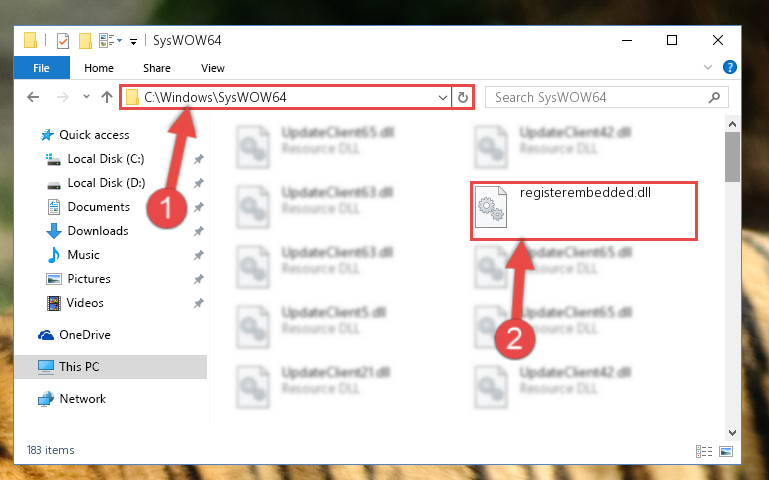Switch to the View ribbon tab
The height and width of the screenshot is (480, 769).
[x=212, y=68]
